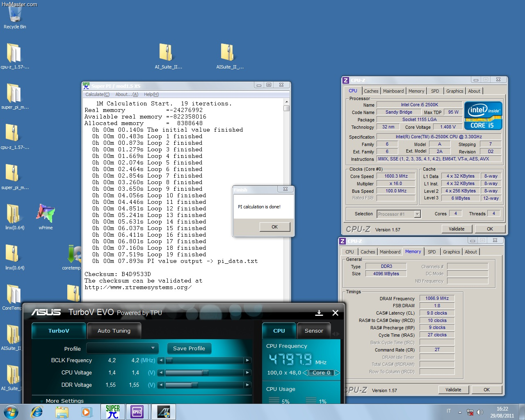Click Save Profile button
The height and width of the screenshot is (420, 525).
pos(189,348)
